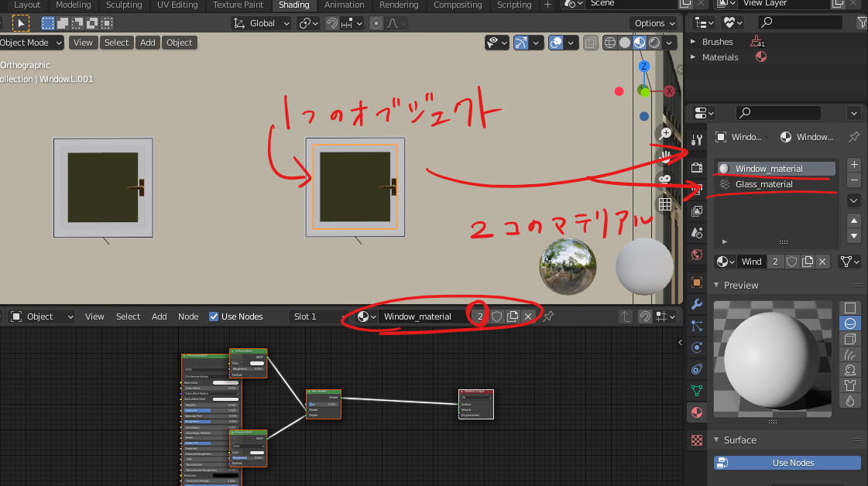The width and height of the screenshot is (868, 486).
Task: Open the Texture properties tab
Action: click(x=697, y=440)
